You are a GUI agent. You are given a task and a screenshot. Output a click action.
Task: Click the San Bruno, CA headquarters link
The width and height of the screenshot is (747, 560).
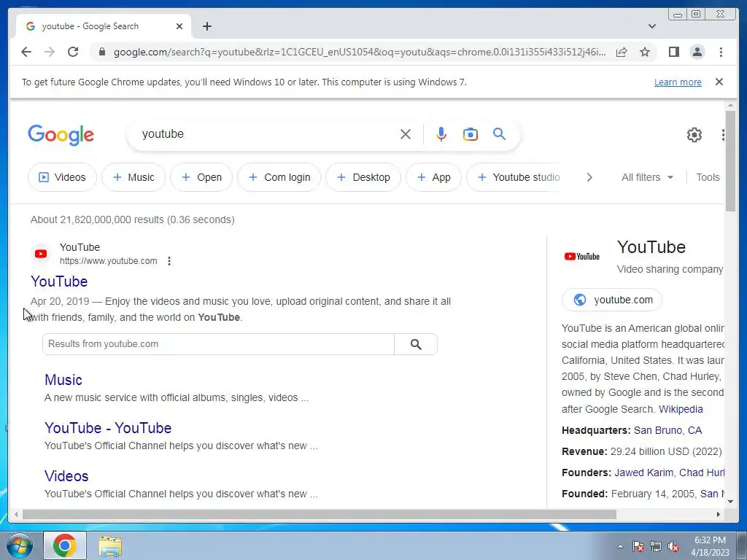pyautogui.click(x=667, y=430)
